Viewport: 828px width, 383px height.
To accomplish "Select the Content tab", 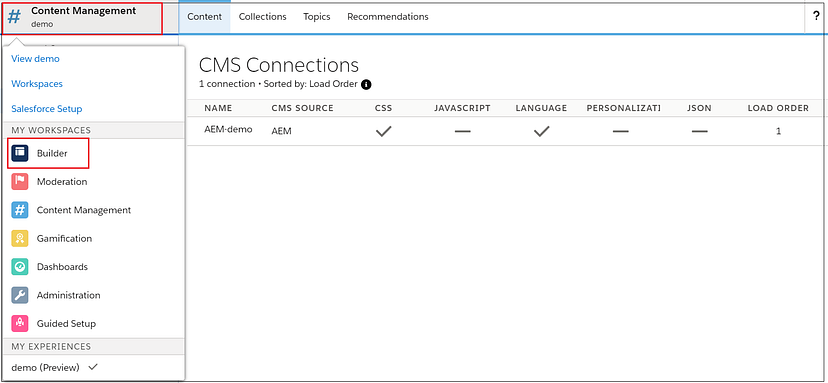I will coord(204,17).
